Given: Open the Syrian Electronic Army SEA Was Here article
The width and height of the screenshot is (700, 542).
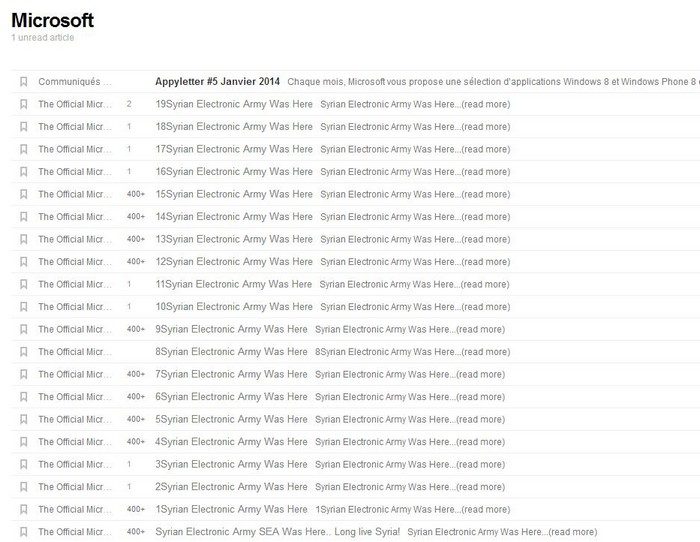Looking at the screenshot, I should [278, 532].
